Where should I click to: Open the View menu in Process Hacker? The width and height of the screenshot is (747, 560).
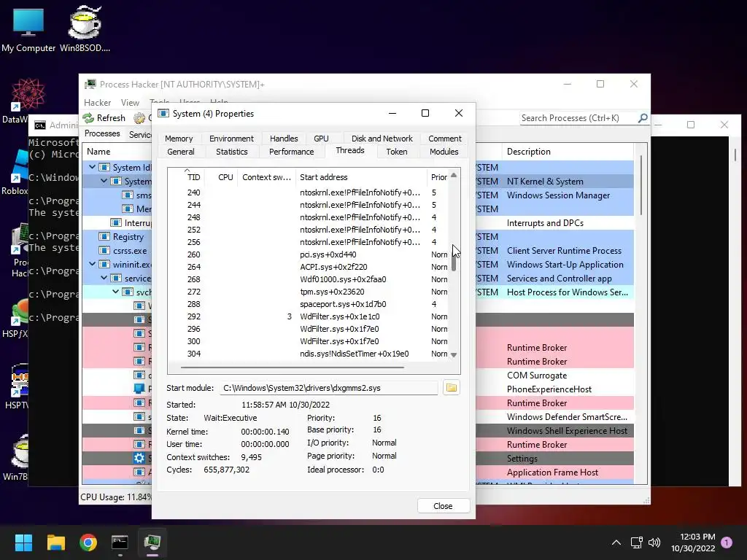pyautogui.click(x=130, y=102)
